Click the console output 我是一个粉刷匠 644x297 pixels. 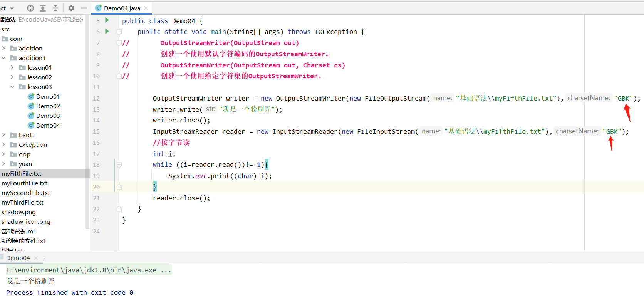(x=30, y=281)
